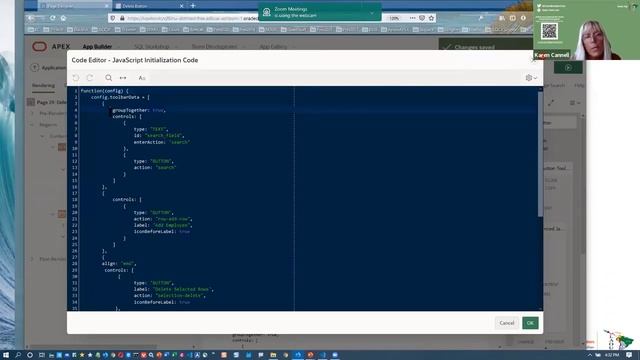Viewport: 640px width, 360px height.
Task: Undo last edit in Code Editor toolbar
Action: [76, 78]
